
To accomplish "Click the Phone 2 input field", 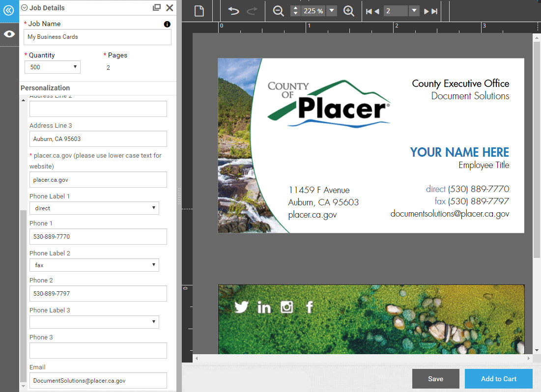I will [x=98, y=293].
